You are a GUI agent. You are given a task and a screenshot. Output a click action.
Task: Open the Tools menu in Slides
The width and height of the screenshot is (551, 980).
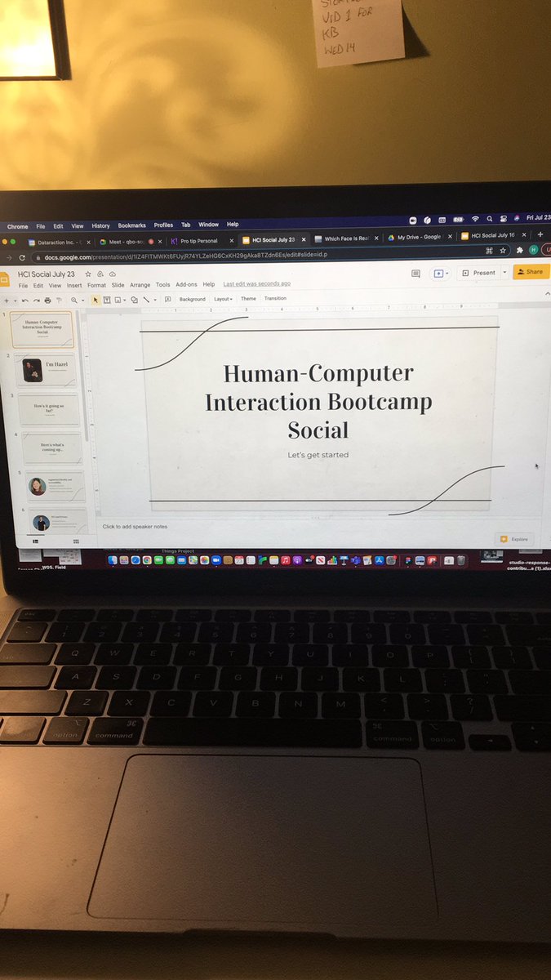(163, 285)
